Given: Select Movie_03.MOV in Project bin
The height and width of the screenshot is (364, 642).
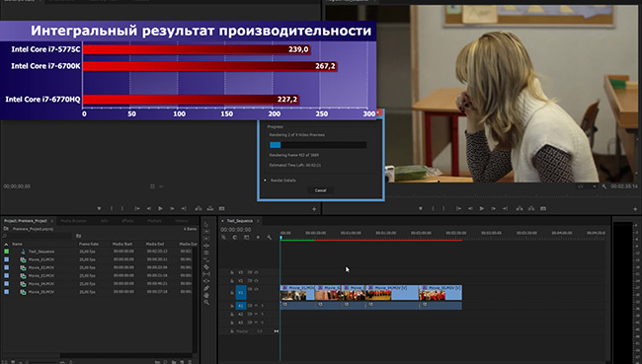Looking at the screenshot, I should pyautogui.click(x=40, y=275).
